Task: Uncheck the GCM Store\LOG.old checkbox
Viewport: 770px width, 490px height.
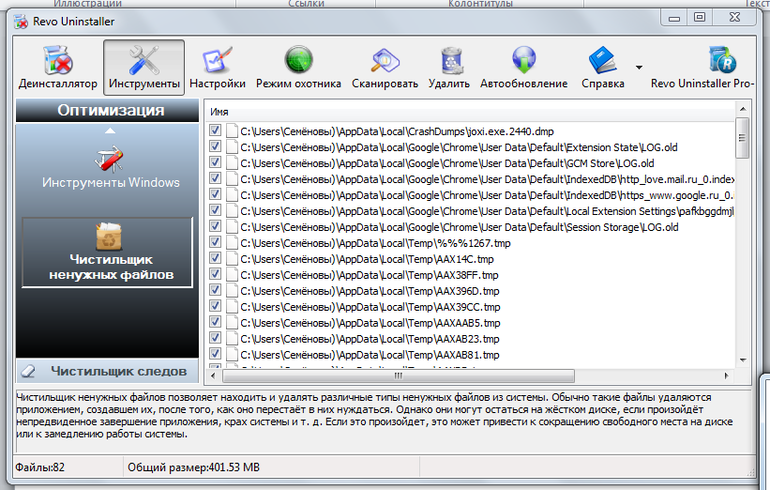Action: (x=215, y=162)
